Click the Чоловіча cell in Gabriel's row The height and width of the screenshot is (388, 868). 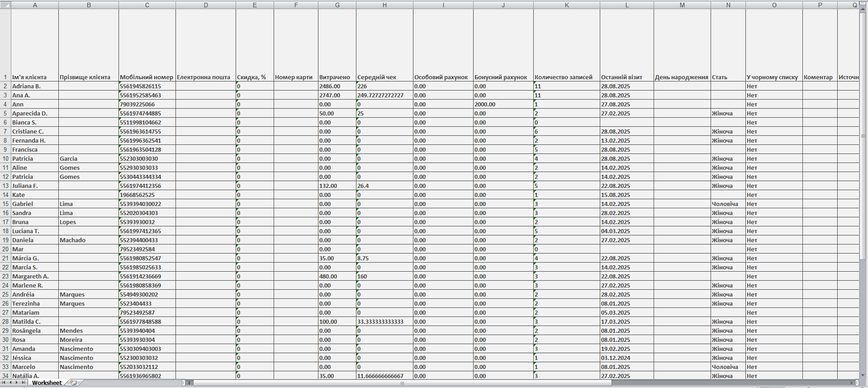727,204
